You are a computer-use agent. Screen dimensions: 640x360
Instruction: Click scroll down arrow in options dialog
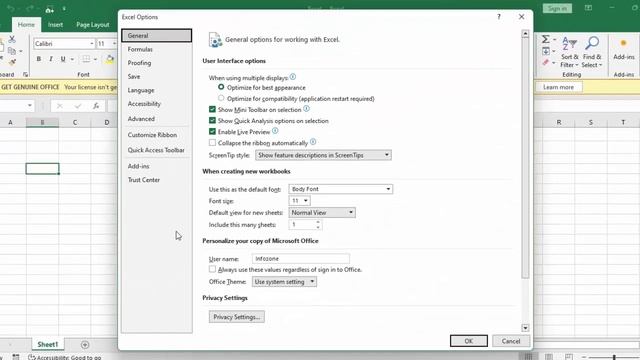(x=525, y=328)
